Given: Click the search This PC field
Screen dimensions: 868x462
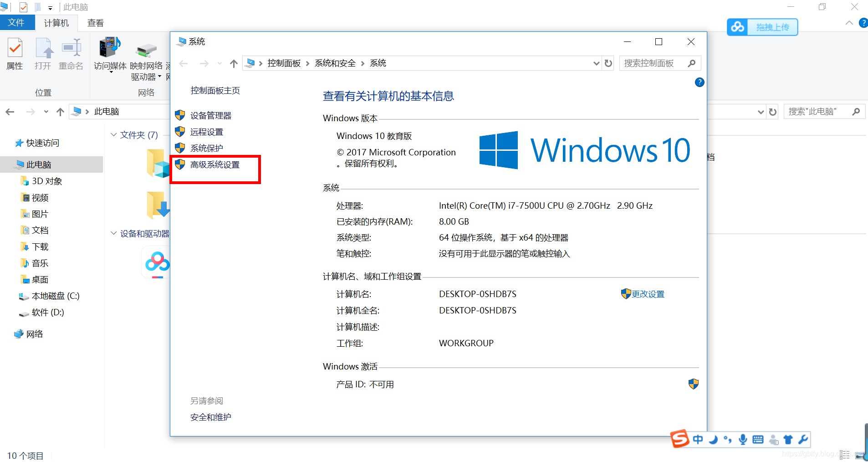Looking at the screenshot, I should (824, 112).
